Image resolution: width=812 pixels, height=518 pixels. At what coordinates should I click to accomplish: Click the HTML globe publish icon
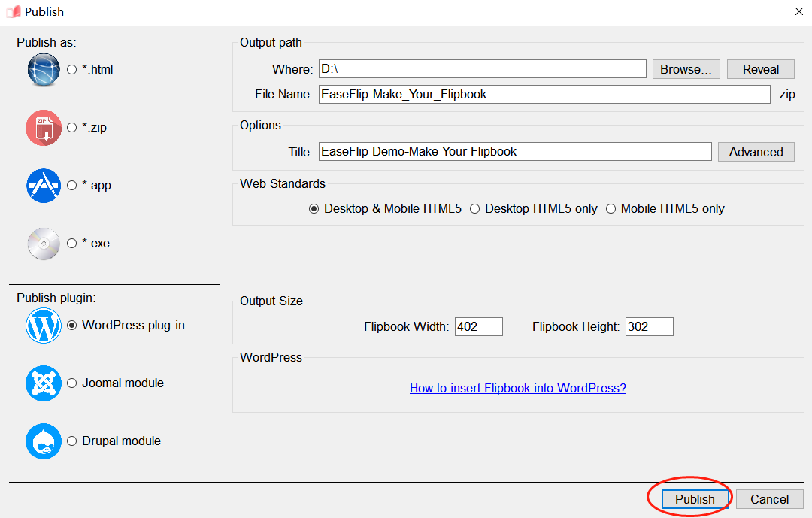44,70
